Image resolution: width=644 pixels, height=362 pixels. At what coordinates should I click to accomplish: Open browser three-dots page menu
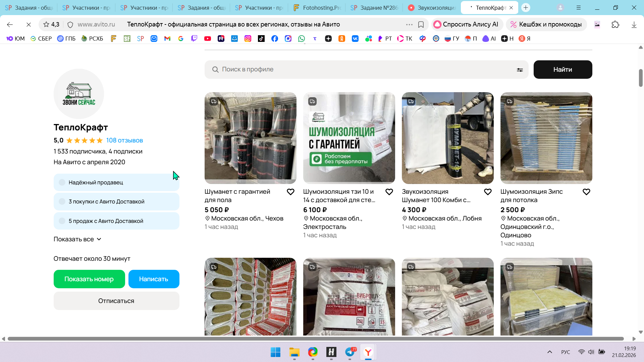pos(409,24)
